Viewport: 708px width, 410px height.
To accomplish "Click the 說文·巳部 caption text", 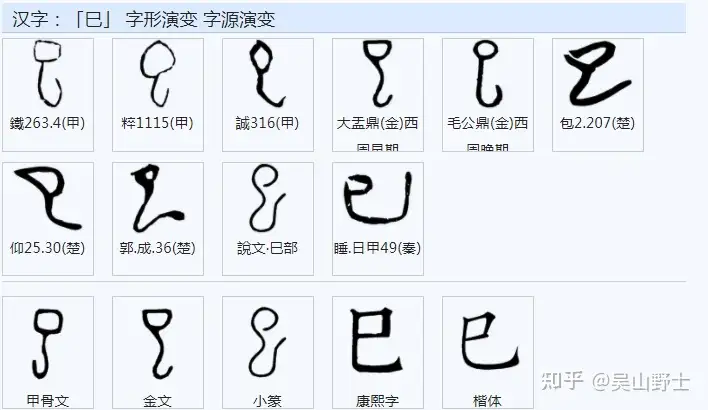I will click(267, 247).
